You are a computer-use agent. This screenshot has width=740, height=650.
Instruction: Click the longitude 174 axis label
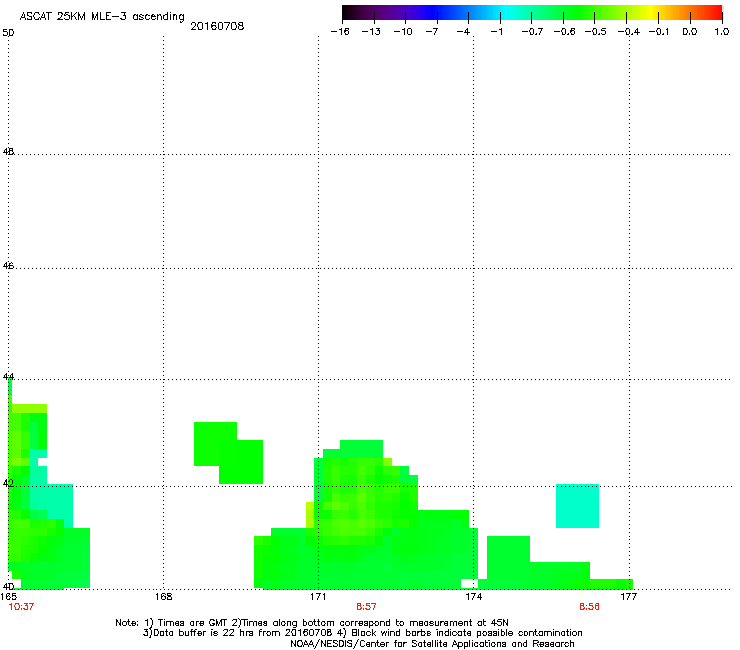[473, 597]
